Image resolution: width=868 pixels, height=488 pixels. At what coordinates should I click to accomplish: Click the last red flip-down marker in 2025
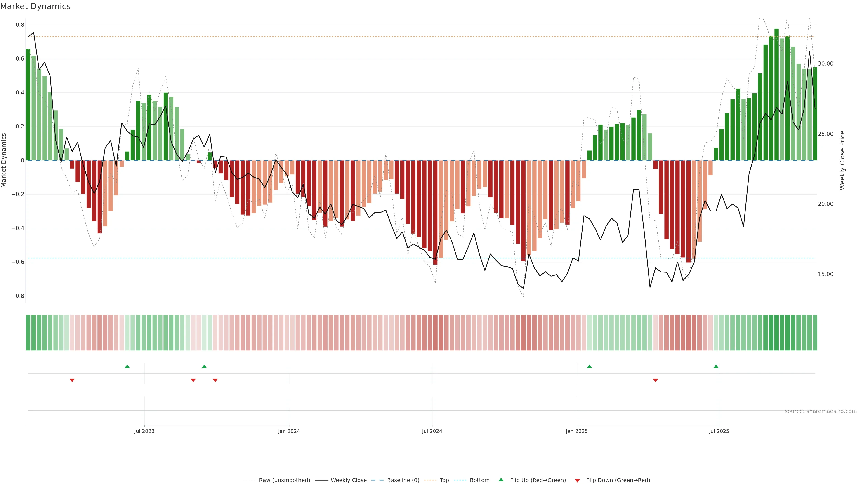pos(655,380)
